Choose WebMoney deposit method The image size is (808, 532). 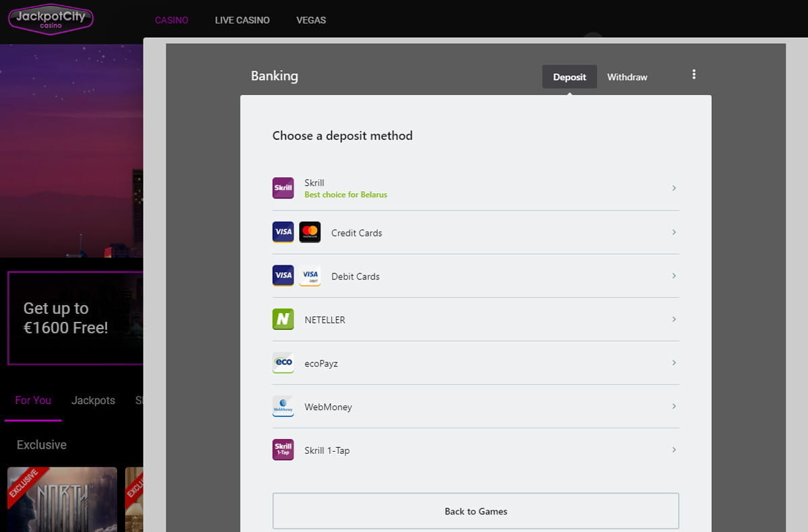coord(475,406)
